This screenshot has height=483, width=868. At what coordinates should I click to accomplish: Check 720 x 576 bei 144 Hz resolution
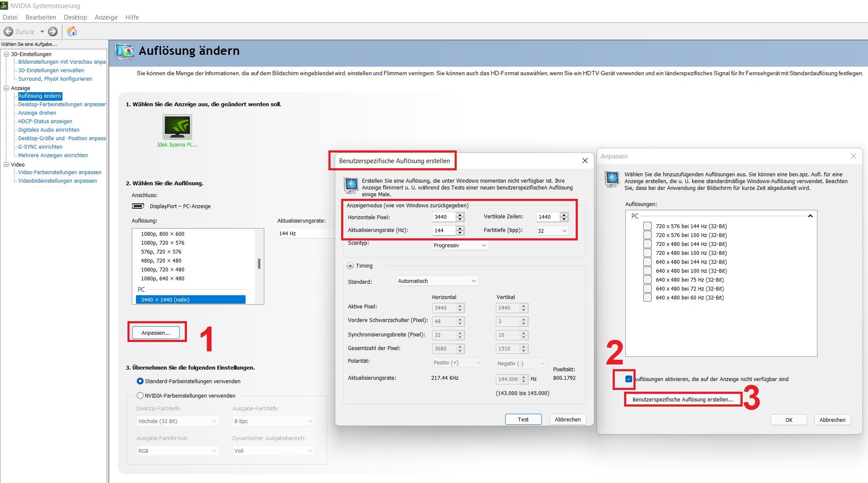tap(647, 226)
